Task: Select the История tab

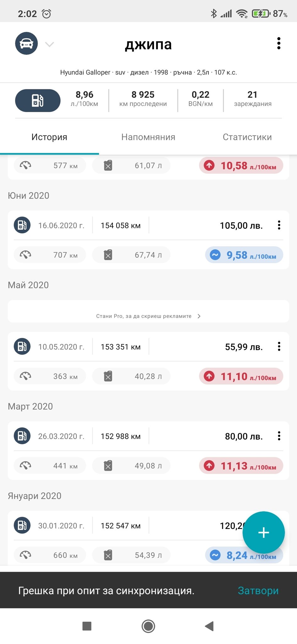Action: (x=49, y=137)
